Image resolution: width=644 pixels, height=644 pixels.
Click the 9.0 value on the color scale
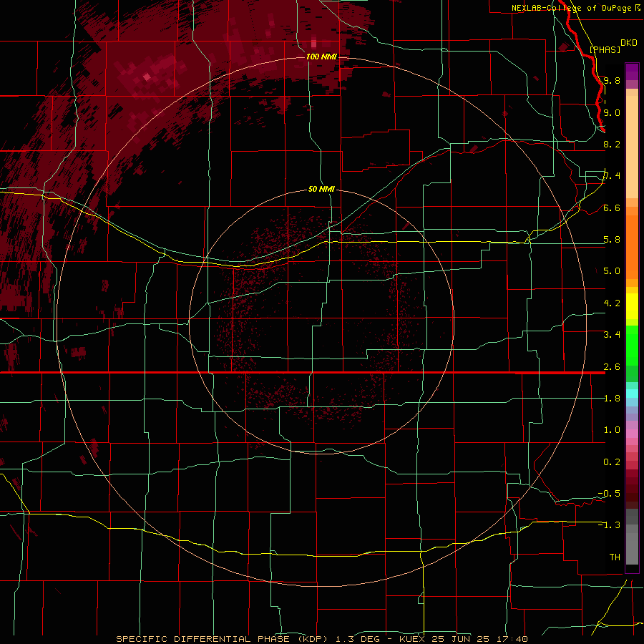pyautogui.click(x=612, y=112)
